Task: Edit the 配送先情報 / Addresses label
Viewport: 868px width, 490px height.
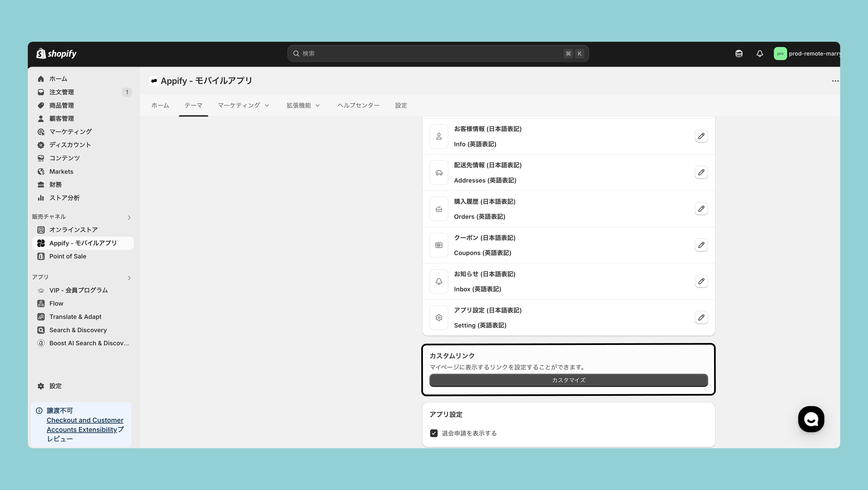Action: [701, 172]
